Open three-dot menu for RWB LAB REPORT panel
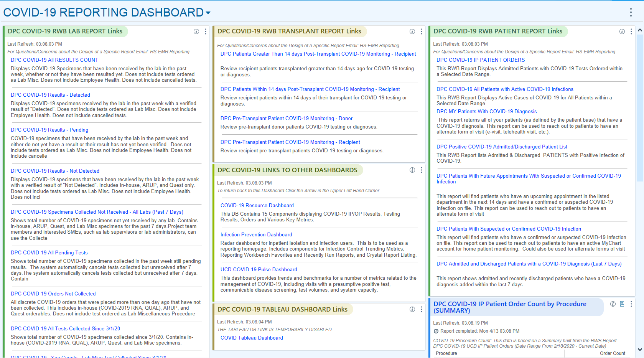Screen dimensions: 644x358 coord(206,31)
